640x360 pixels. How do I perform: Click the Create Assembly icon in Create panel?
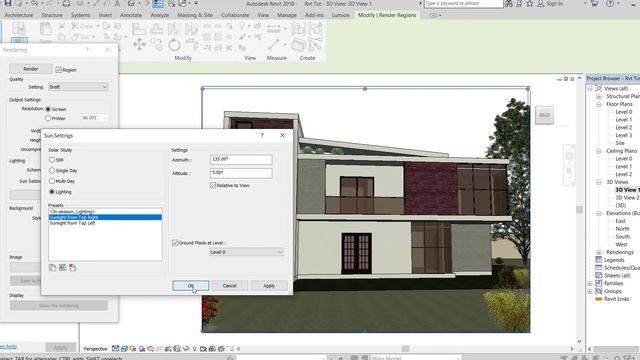(x=298, y=29)
